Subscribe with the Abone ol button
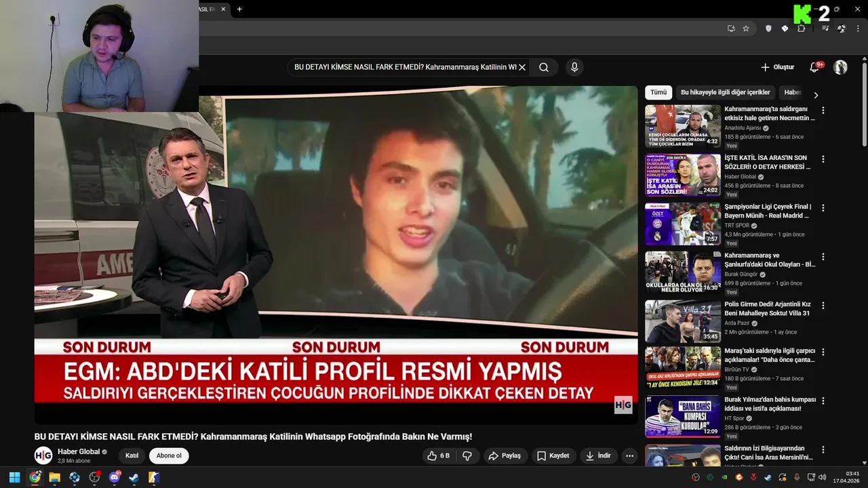 (x=169, y=455)
